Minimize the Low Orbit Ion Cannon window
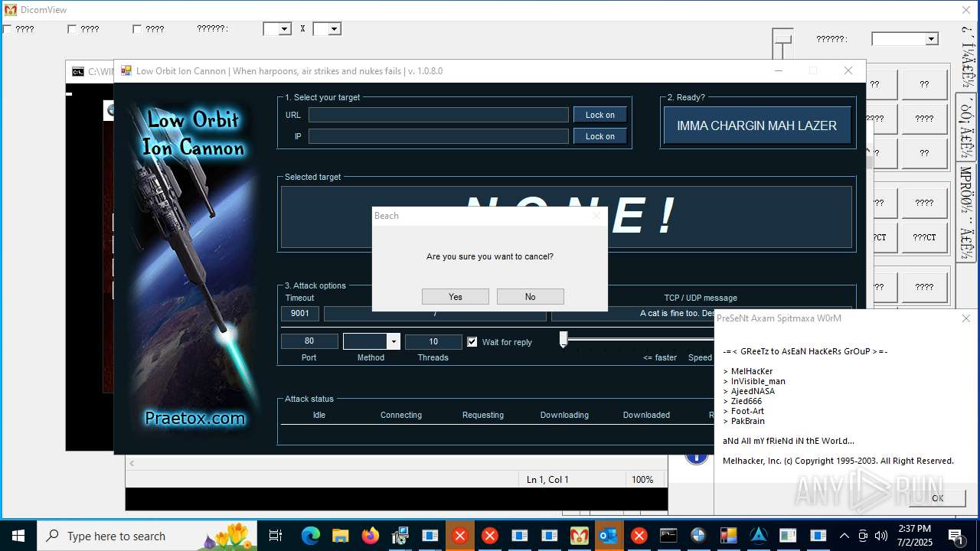The image size is (980, 551). tap(779, 70)
